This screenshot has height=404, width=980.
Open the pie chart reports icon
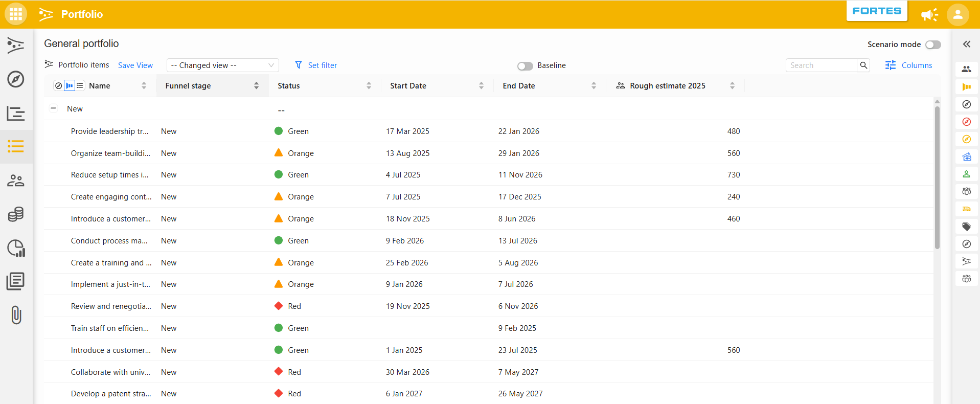click(16, 248)
